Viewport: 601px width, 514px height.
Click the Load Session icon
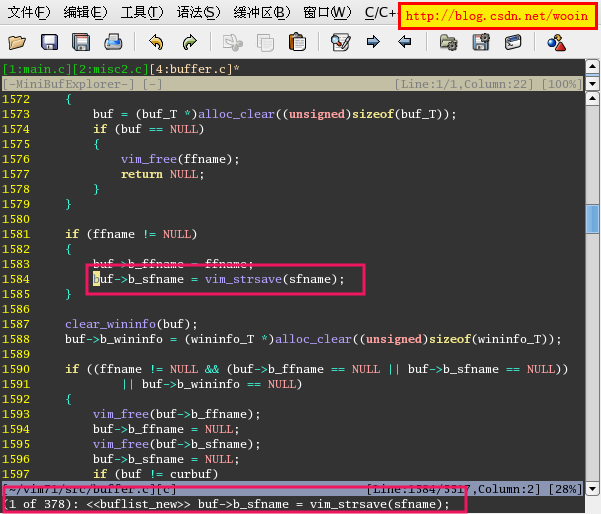(448, 42)
